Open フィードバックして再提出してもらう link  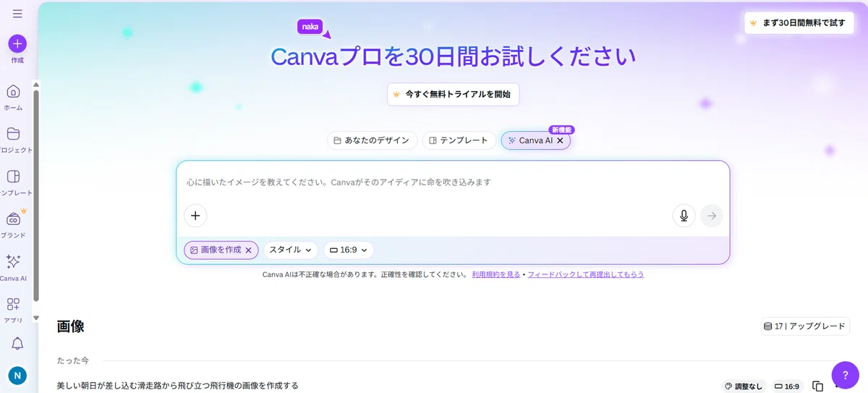coord(586,275)
